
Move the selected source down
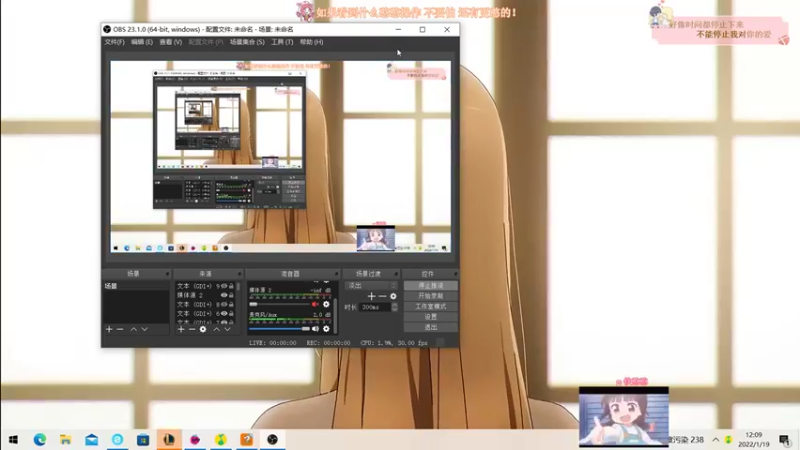(x=228, y=330)
